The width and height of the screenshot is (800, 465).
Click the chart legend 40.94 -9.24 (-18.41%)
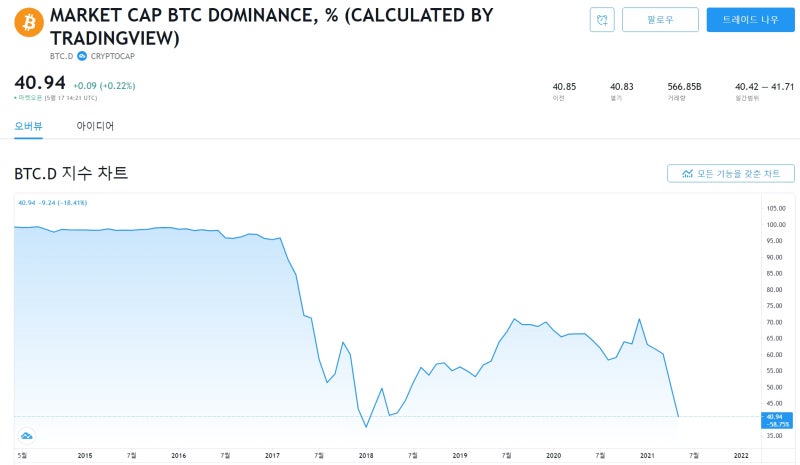53,203
